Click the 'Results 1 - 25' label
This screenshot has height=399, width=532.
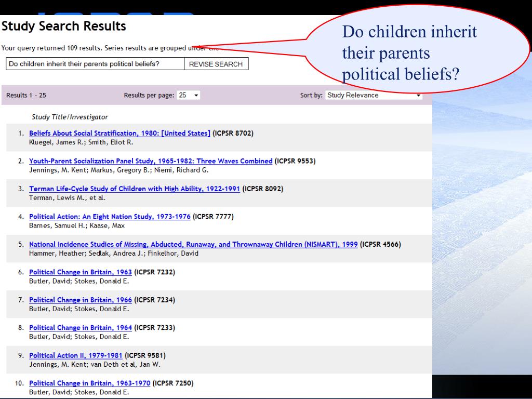(x=26, y=96)
